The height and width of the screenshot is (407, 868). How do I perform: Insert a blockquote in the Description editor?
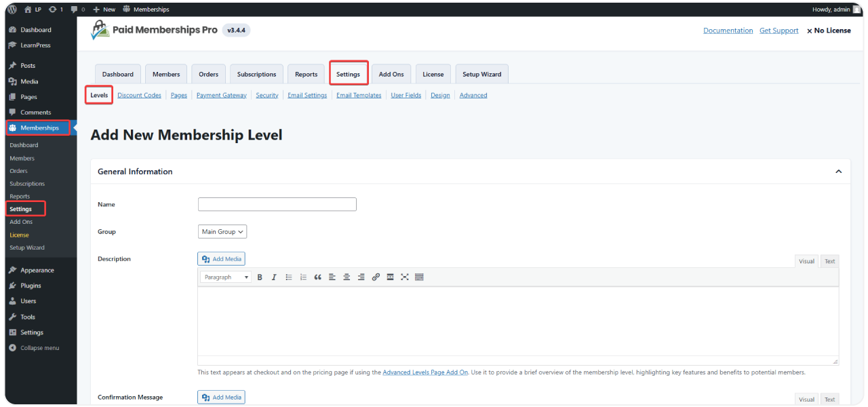(317, 277)
